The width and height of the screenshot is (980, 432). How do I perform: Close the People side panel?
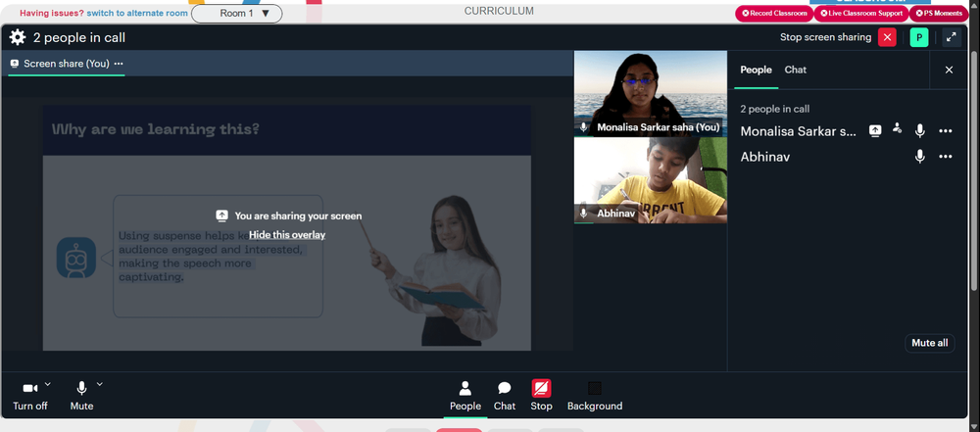point(949,70)
